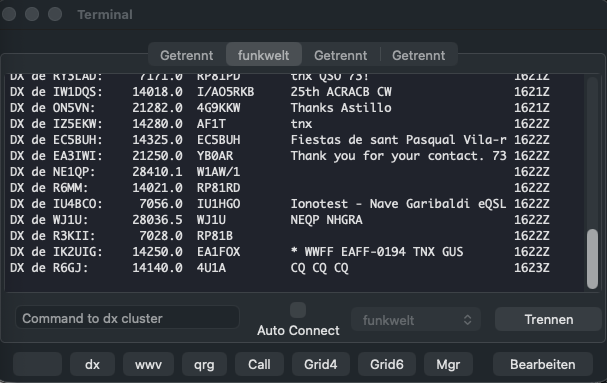Click the frequency 14250.0
Viewport: 607px width, 383px height.
(157, 252)
